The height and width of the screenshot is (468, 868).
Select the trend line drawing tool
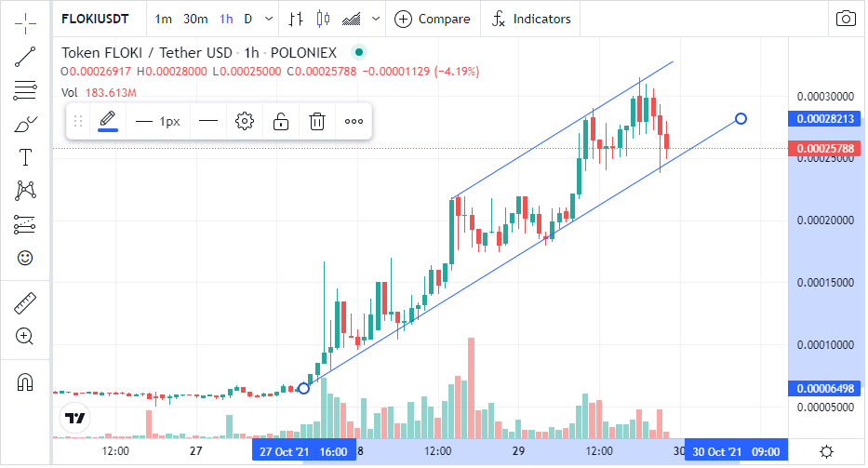(25, 57)
